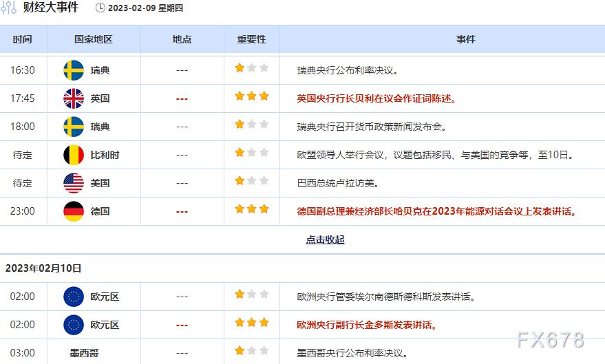Click the star rating in the 墨西哥 row
This screenshot has height=364, width=605.
coord(252,350)
